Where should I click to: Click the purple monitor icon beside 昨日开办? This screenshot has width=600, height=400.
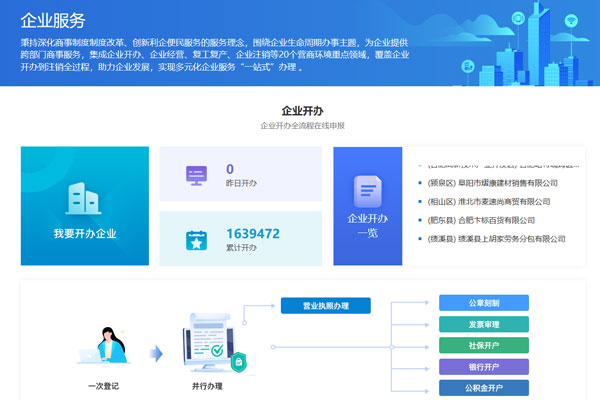[196, 175]
